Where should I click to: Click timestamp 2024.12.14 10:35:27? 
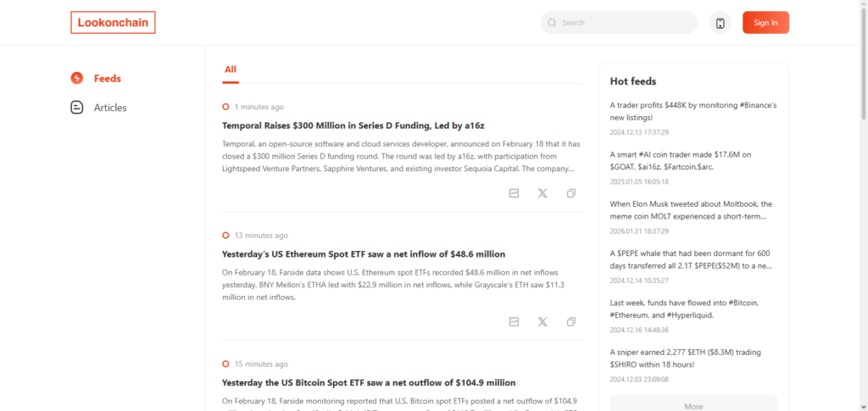pos(639,280)
